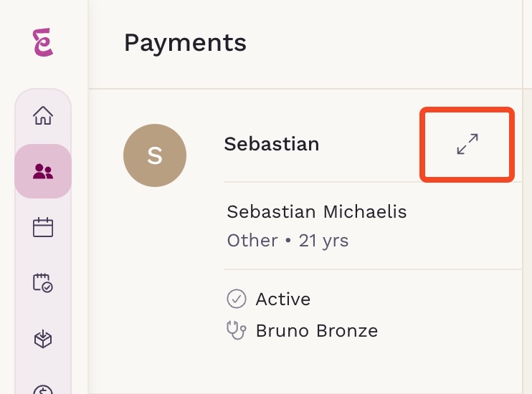Open the calendar-with-checkmark appointments icon
532x394 pixels.
click(43, 283)
